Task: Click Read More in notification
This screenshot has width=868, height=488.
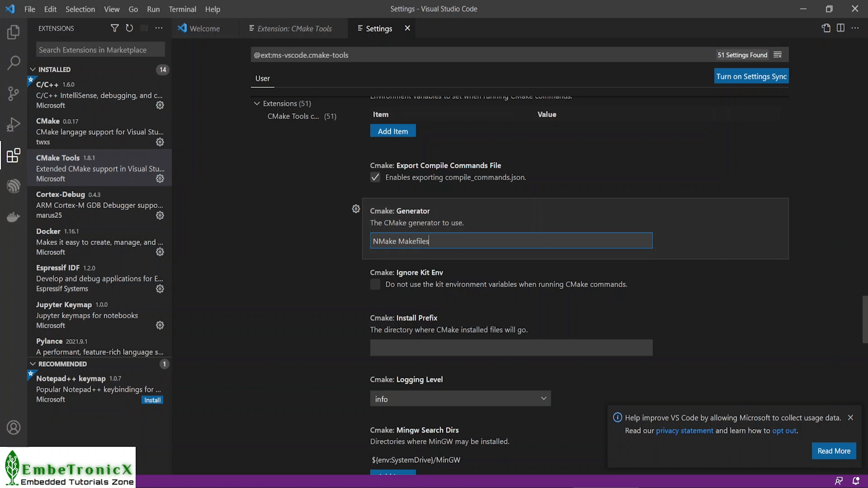Action: 834,451
